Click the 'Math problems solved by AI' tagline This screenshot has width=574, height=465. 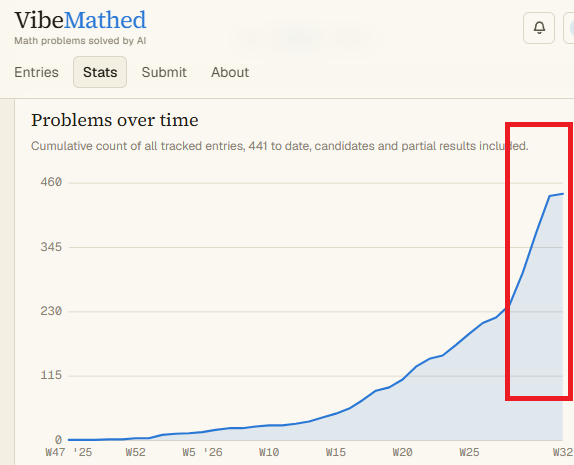tap(80, 41)
